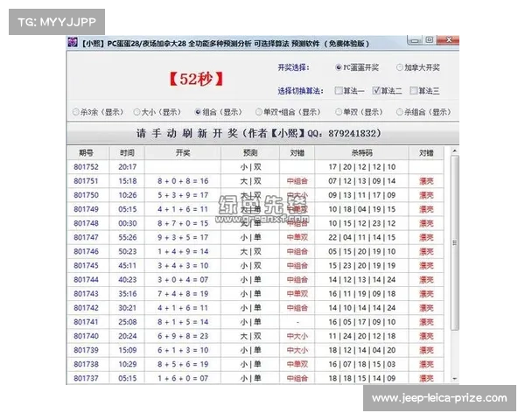Select 加拿大开奖 radio button

[418, 67]
